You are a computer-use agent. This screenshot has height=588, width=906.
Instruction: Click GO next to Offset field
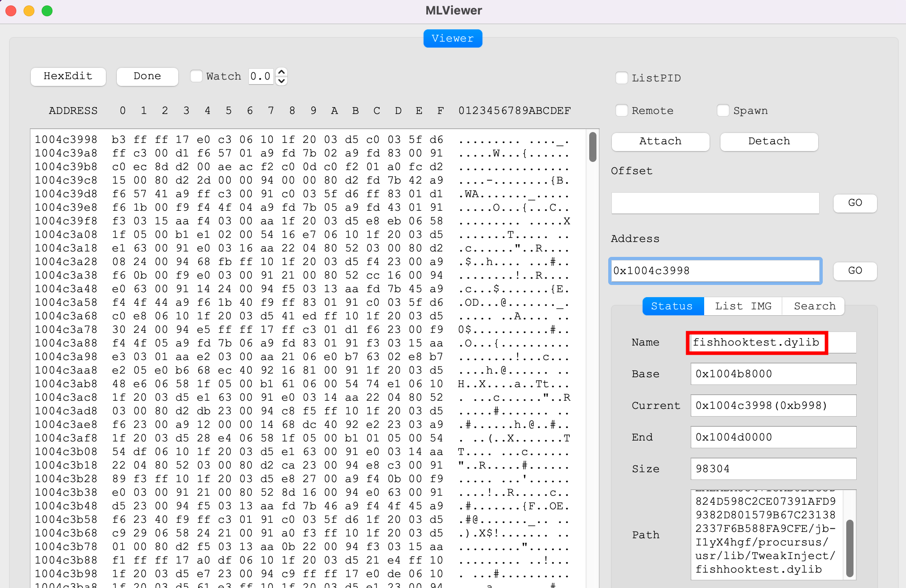(855, 203)
